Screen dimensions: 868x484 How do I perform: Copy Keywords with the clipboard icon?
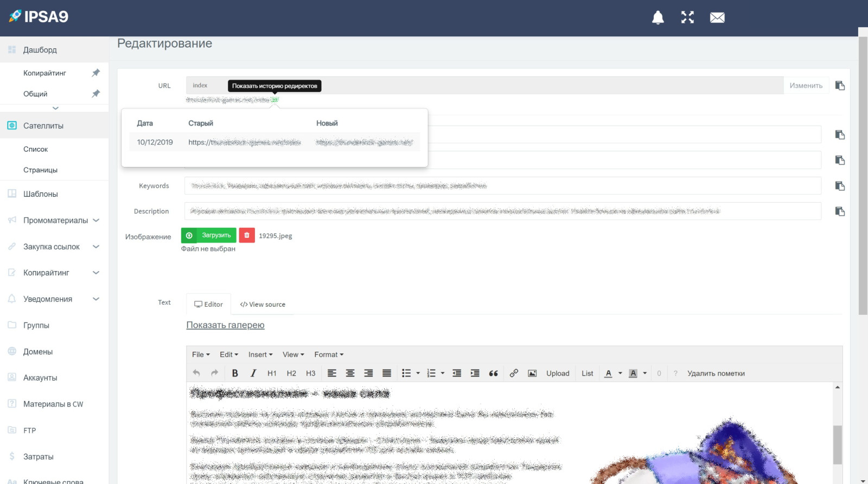[x=840, y=186]
